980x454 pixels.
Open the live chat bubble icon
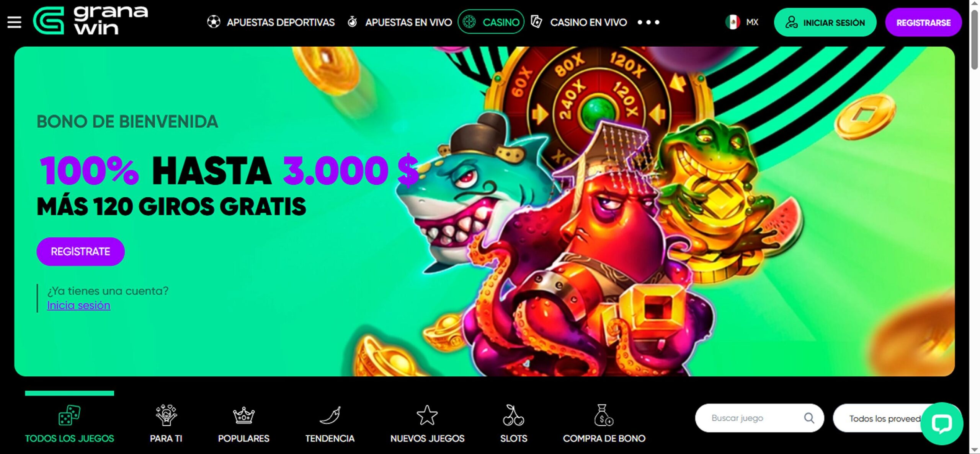pos(941,423)
